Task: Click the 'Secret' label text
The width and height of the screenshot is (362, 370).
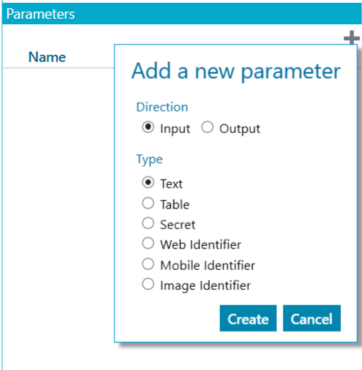Action: [178, 225]
